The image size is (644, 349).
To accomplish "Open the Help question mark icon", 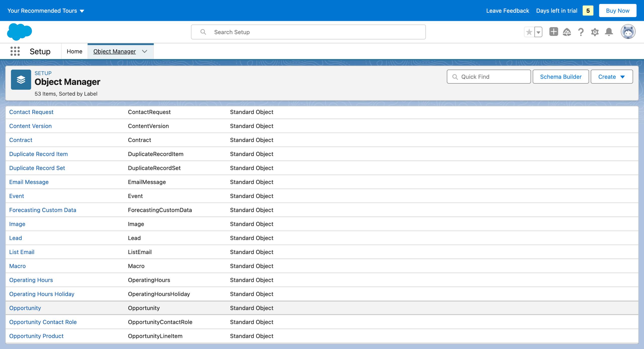I will coord(581,32).
